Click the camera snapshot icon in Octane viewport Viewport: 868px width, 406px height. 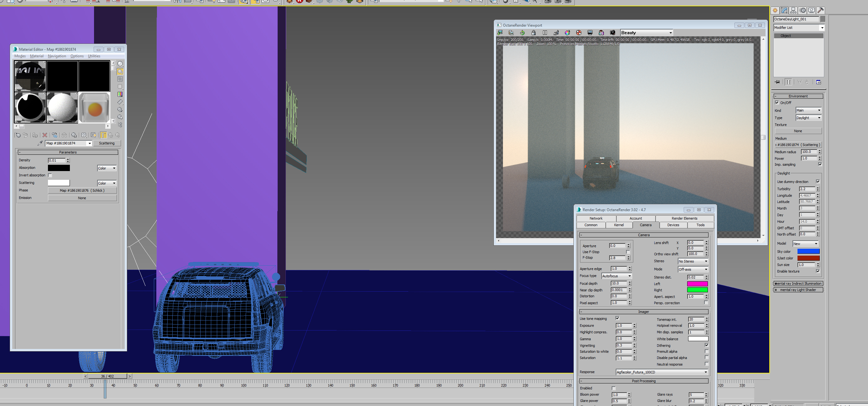coord(613,33)
